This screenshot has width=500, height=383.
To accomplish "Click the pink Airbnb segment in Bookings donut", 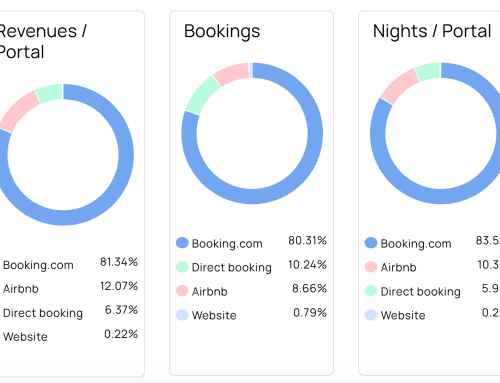I will [x=233, y=73].
